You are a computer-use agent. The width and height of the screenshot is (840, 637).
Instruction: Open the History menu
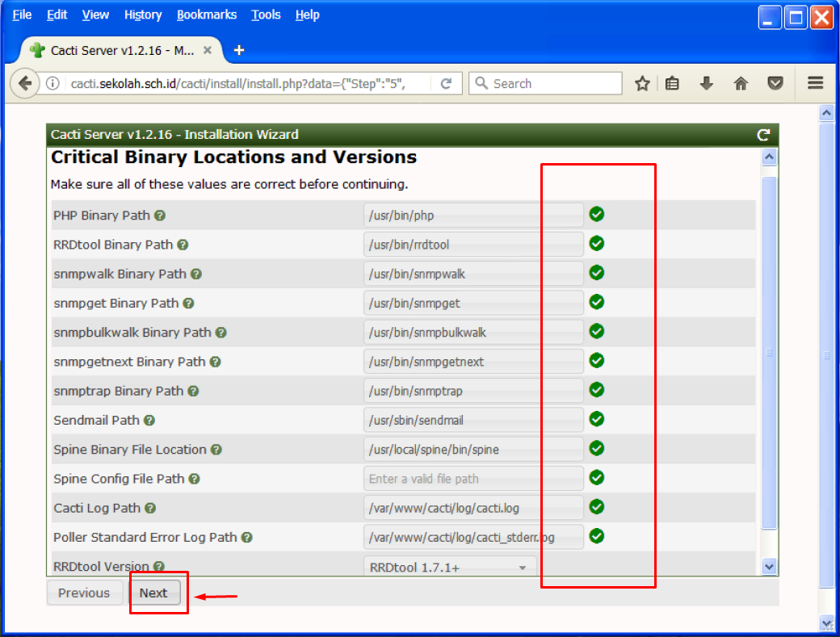click(143, 15)
